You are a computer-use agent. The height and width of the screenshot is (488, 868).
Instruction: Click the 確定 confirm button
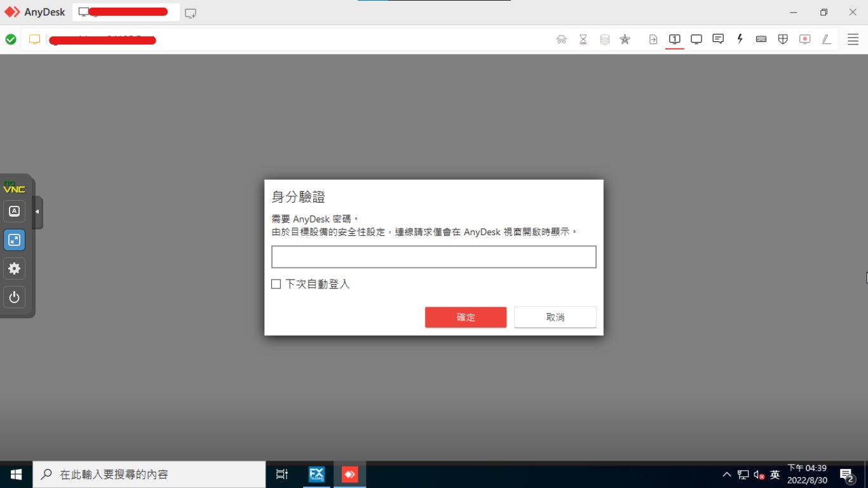pyautogui.click(x=465, y=317)
